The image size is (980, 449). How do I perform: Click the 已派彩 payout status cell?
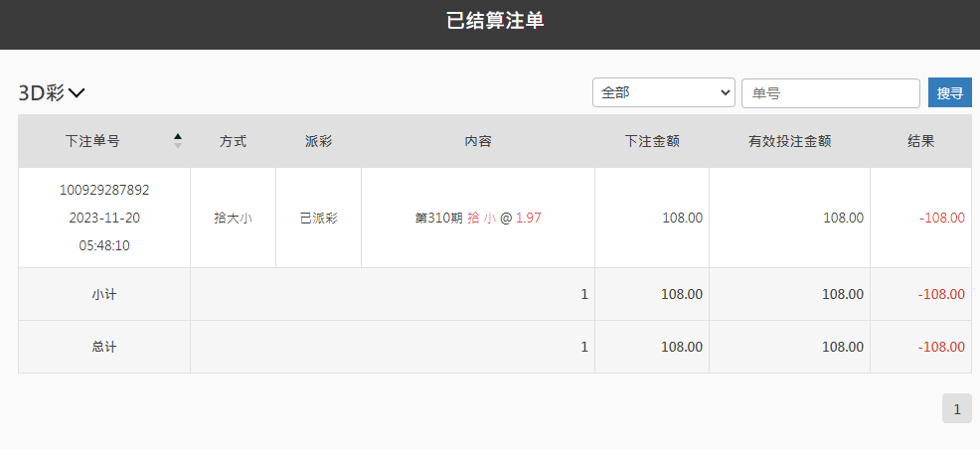pyautogui.click(x=318, y=218)
